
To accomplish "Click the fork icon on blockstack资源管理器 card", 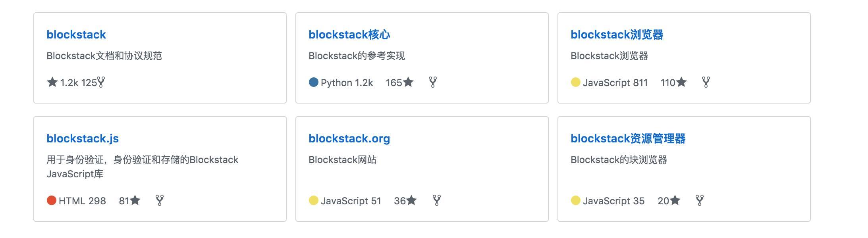I will (x=699, y=201).
